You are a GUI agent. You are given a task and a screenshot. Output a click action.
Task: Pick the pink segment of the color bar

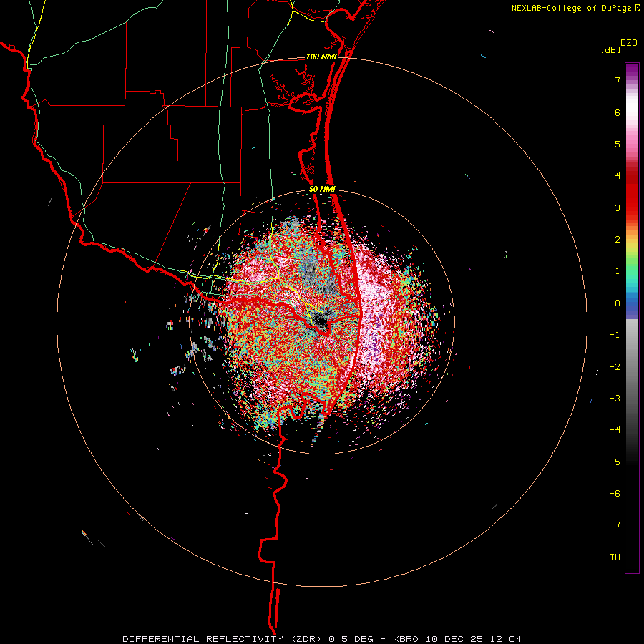(x=632, y=142)
